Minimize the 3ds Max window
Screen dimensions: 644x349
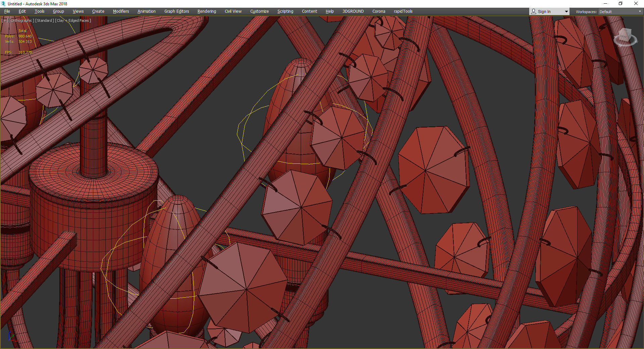tap(605, 4)
